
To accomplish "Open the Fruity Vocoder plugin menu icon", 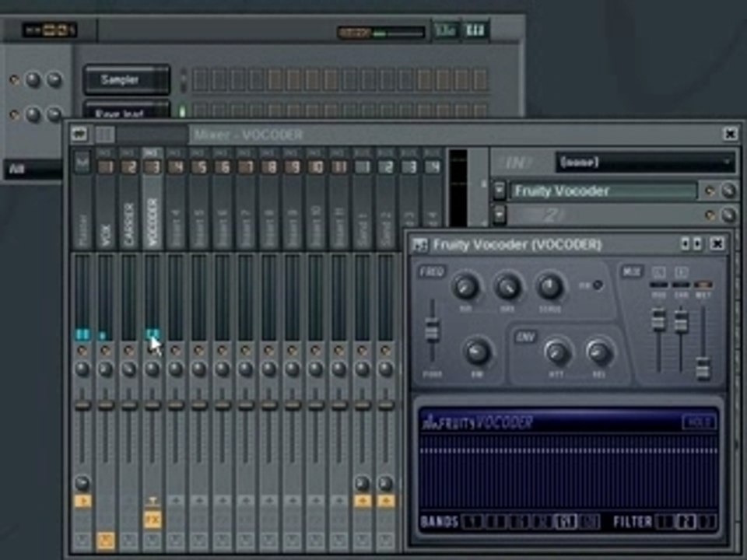I will (419, 245).
